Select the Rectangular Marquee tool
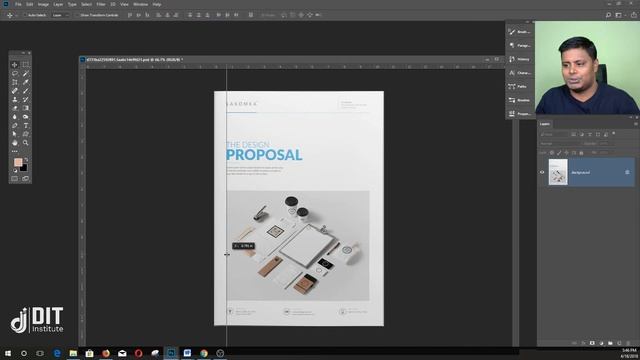Image resolution: width=640 pixels, height=360 pixels. (x=26, y=64)
